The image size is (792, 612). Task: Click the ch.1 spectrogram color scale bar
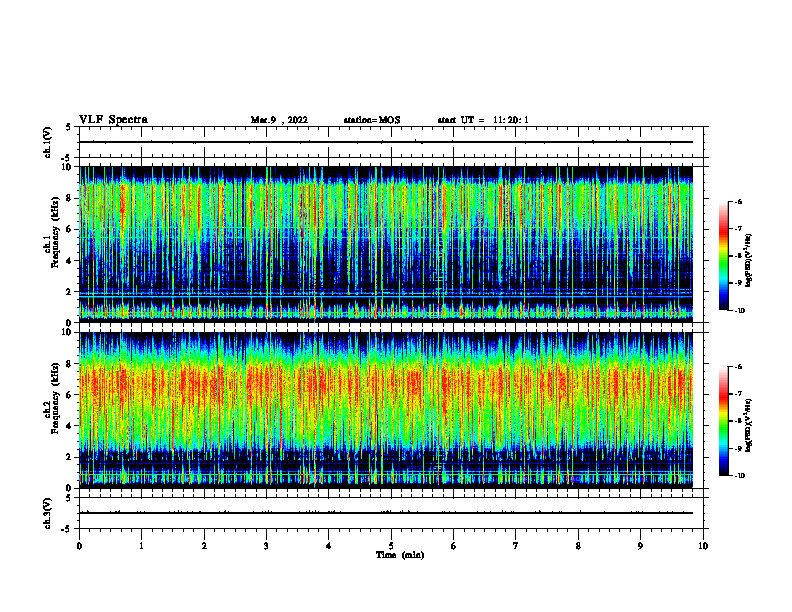coord(723,256)
